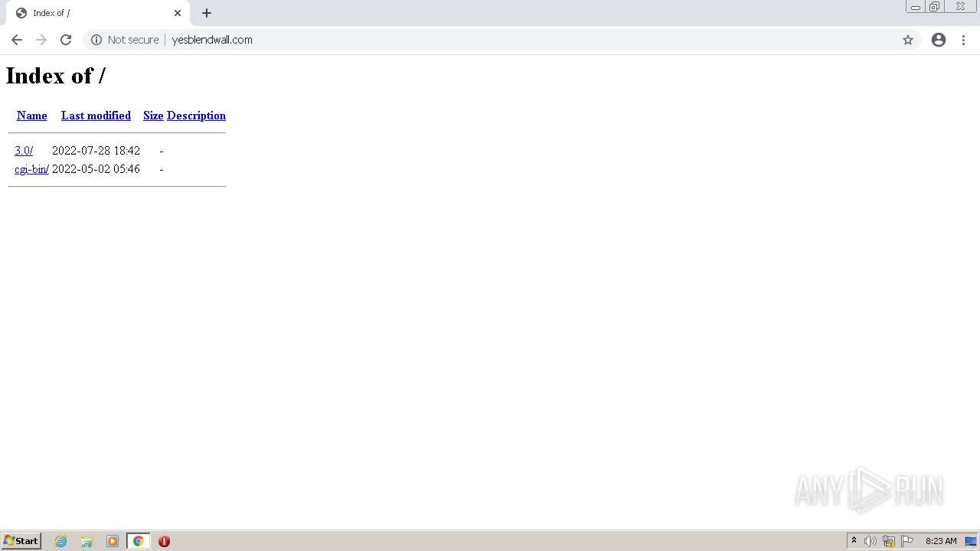Sort listing by Name column
The height and width of the screenshot is (551, 980).
pos(32,116)
